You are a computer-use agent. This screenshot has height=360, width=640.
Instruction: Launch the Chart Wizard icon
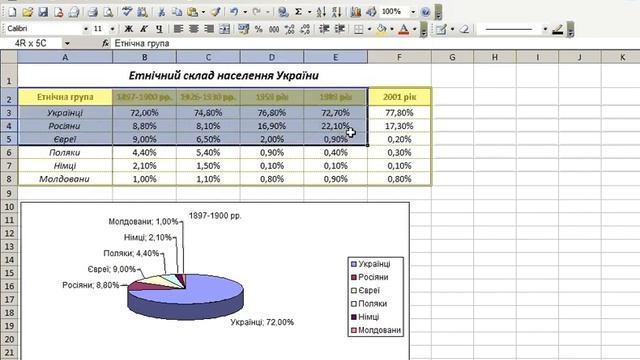356,12
